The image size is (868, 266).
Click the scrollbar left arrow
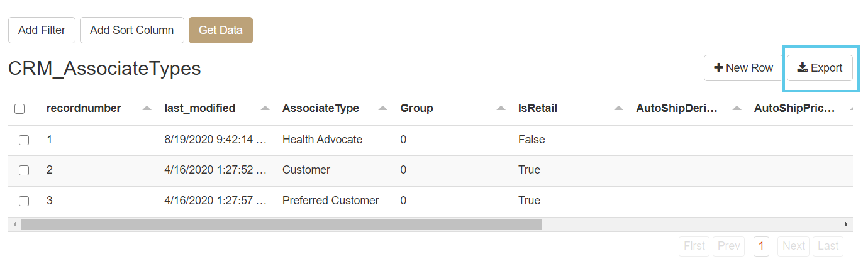pos(14,224)
